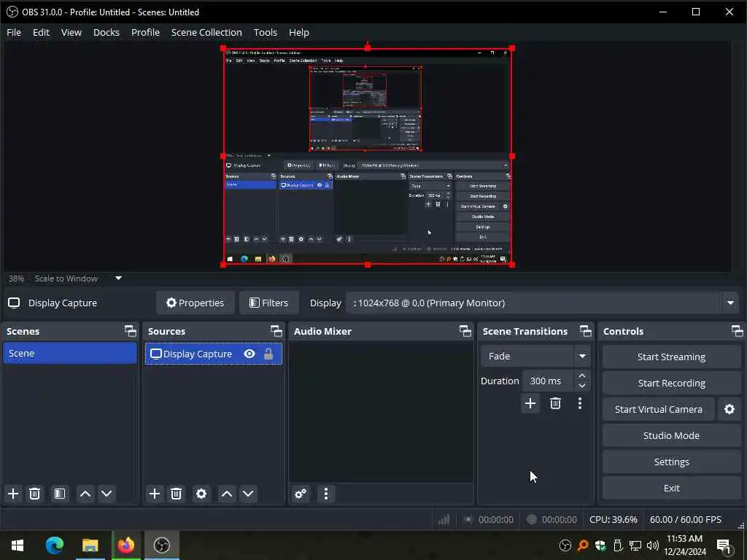
Task: Click Start Virtual Camera button
Action: tap(659, 409)
